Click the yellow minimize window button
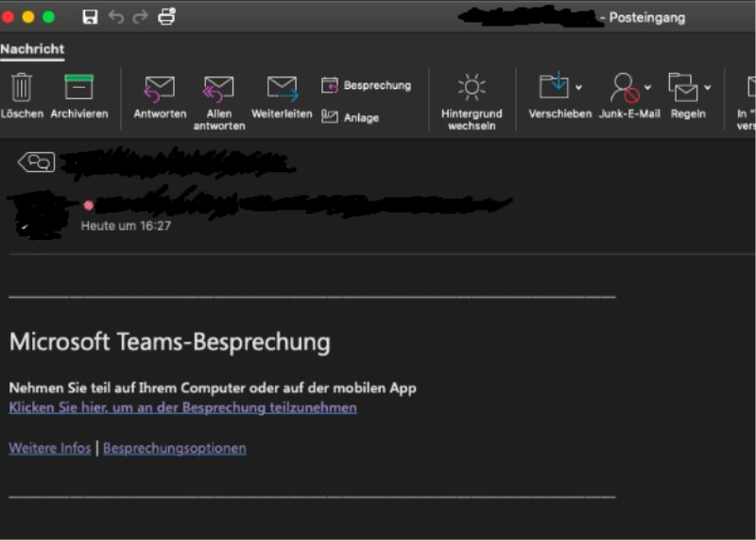The height and width of the screenshot is (540, 756). [28, 17]
